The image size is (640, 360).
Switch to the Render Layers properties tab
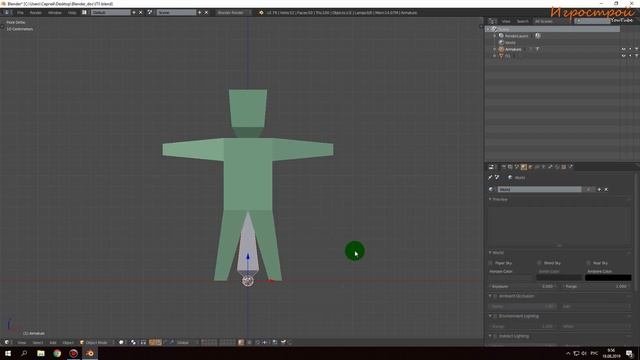point(510,167)
